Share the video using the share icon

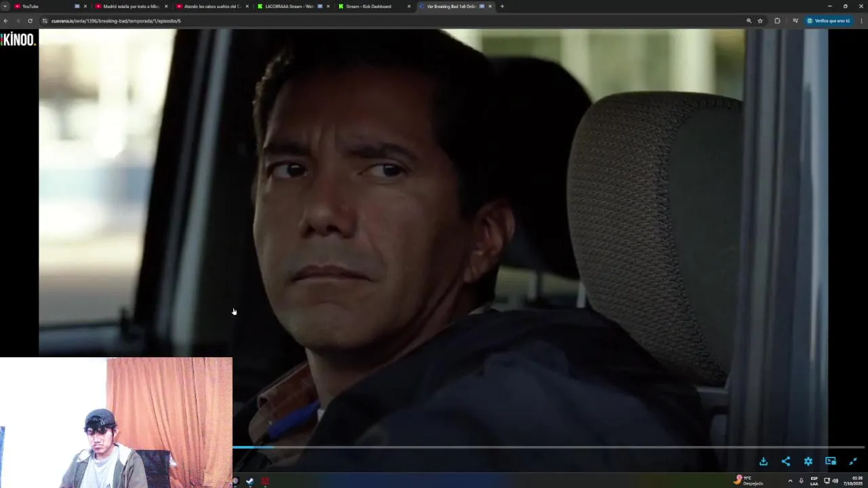pos(786,462)
